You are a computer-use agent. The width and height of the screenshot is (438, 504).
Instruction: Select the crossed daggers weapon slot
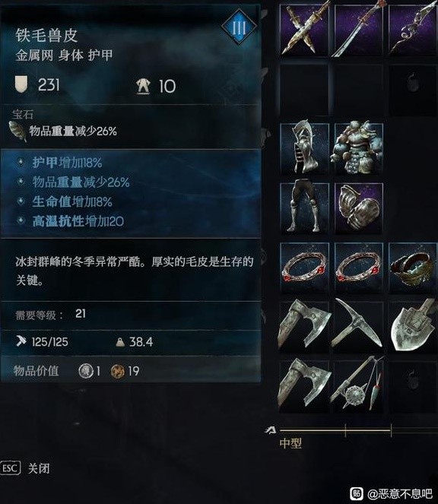304,30
